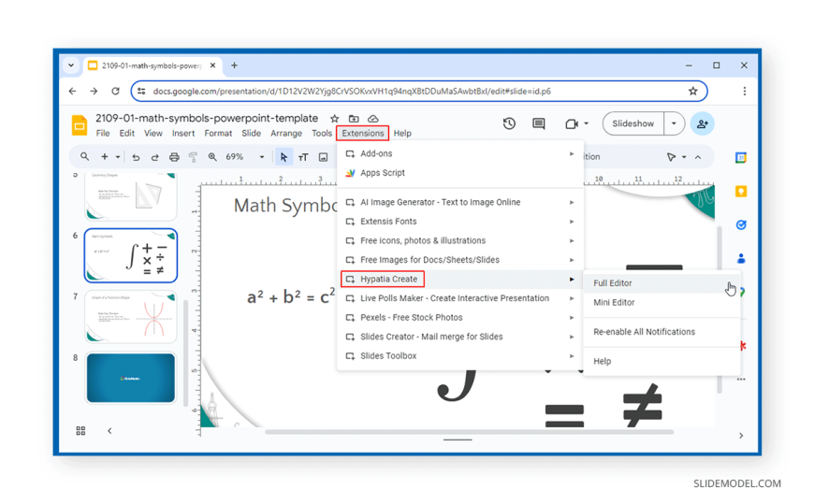The image size is (814, 504).
Task: Open the camera meeting dropdown arrow
Action: [x=586, y=123]
